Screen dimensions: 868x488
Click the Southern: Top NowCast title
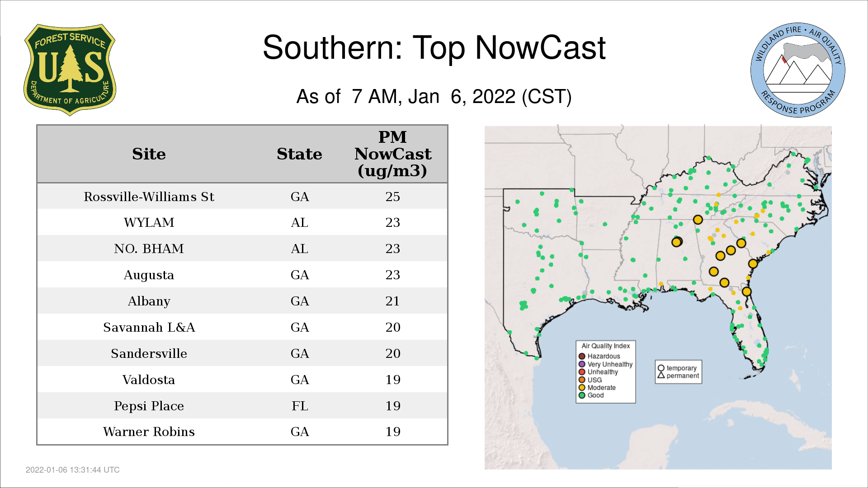pyautogui.click(x=434, y=48)
